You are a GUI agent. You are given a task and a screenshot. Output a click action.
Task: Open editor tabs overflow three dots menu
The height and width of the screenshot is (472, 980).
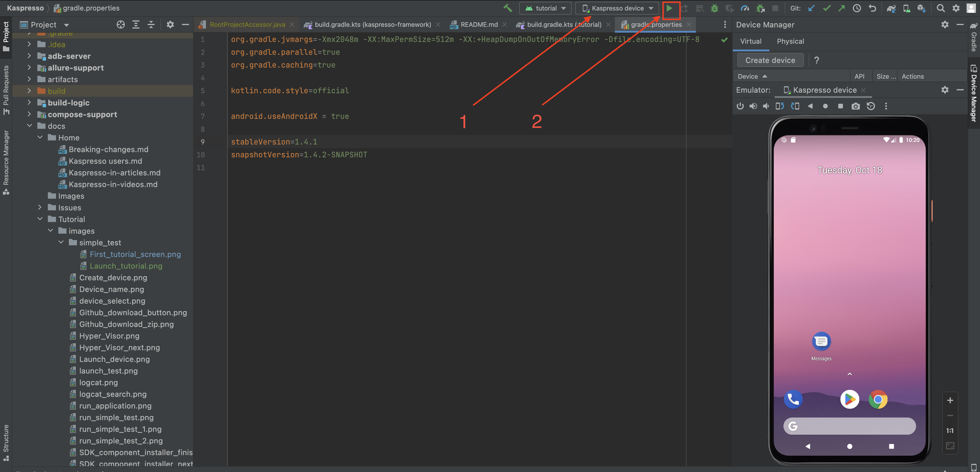pyautogui.click(x=725, y=25)
